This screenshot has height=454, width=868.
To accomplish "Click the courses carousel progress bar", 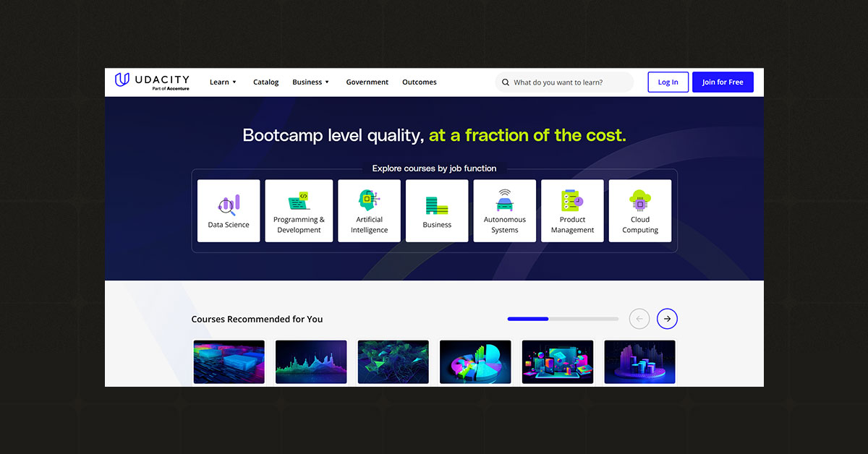I will 563,319.
